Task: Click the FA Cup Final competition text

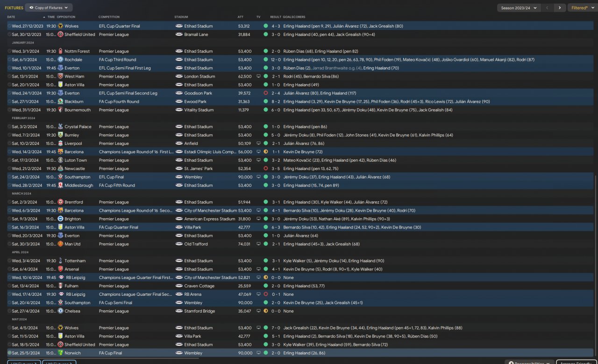Action: (x=111, y=353)
